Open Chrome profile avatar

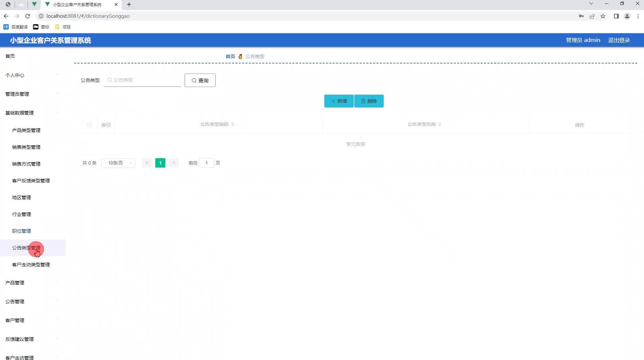pos(627,16)
